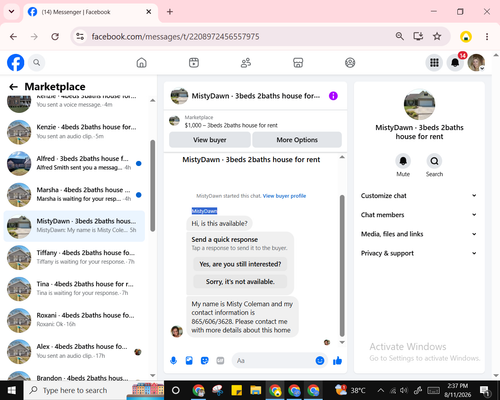Open Alfred 3beds 2baths house conversation

74,163
